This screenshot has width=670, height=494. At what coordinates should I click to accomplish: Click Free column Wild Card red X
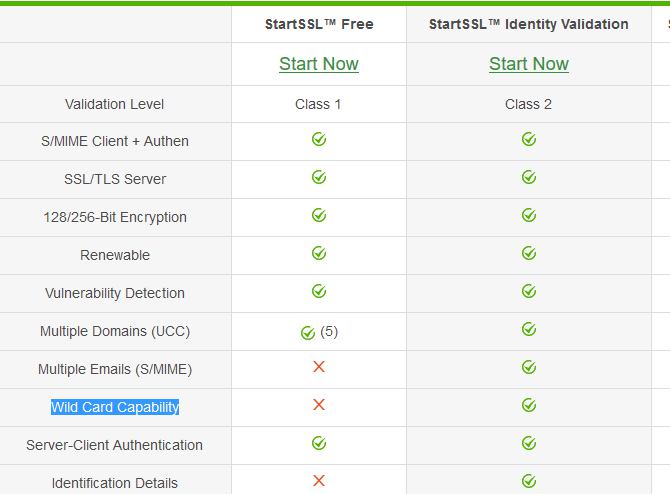point(319,405)
